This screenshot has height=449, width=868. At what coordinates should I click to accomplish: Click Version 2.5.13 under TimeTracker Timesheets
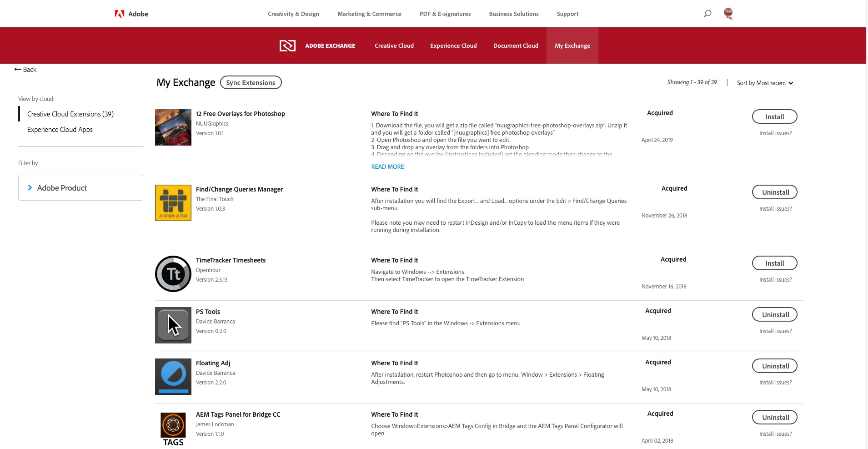(x=211, y=280)
